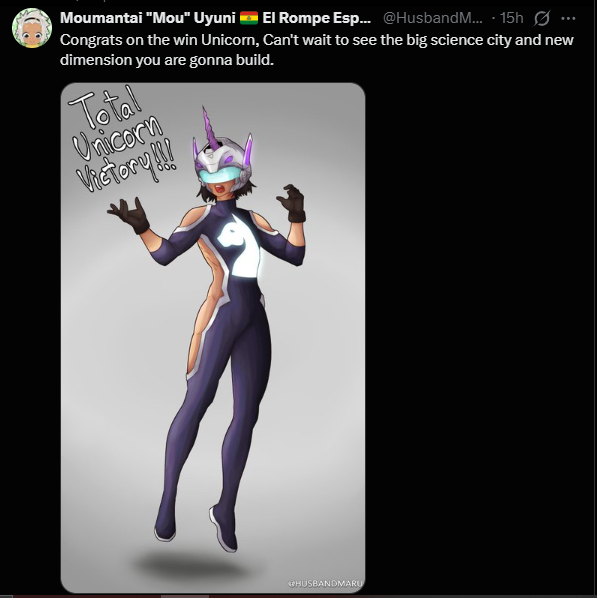
Task: Click the tweet text about science city
Action: (317, 50)
